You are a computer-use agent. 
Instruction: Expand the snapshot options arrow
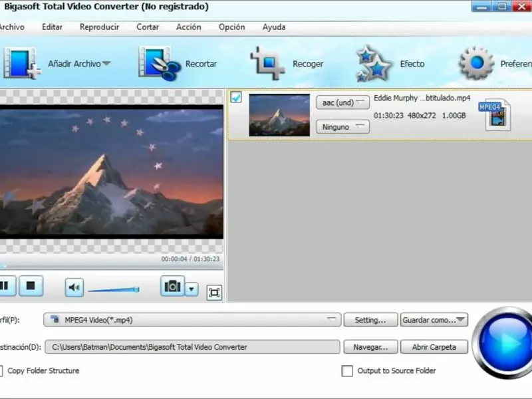192,289
